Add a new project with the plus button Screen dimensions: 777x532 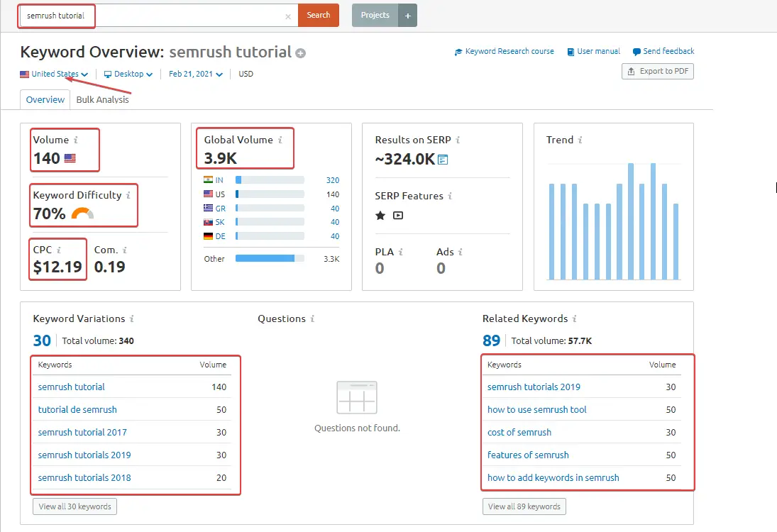tap(408, 16)
